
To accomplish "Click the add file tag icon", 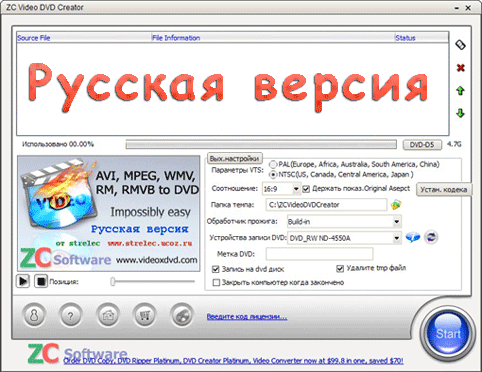I will (460, 45).
